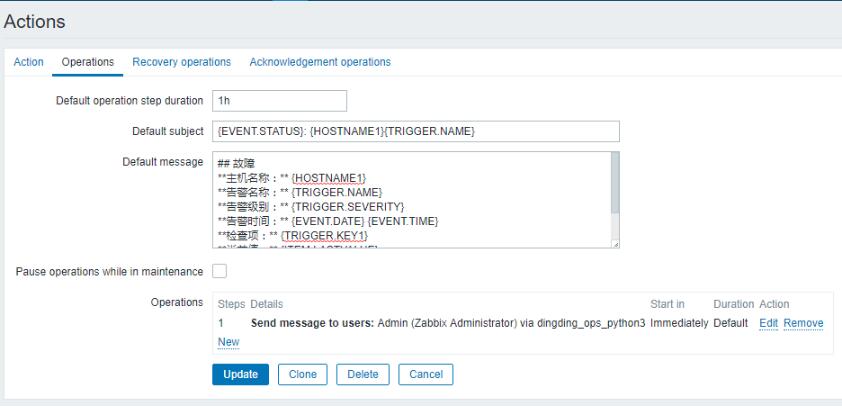
Task: Toggle Pause operations while in maintenance checkbox
Action: pos(219,271)
